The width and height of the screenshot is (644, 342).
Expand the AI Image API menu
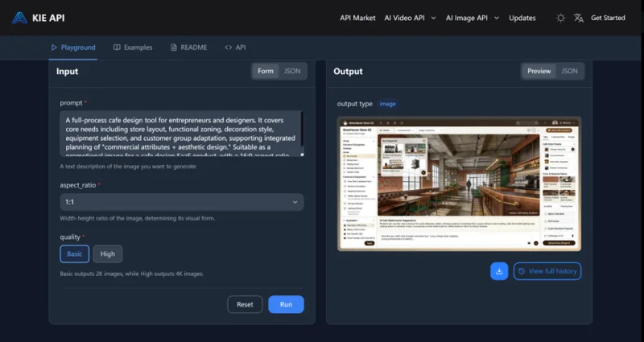point(473,18)
